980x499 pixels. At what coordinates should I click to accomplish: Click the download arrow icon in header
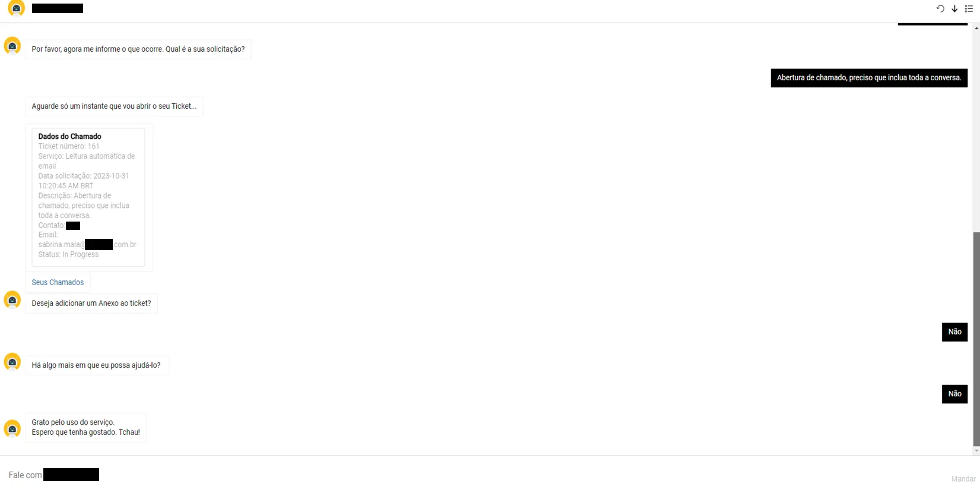[954, 9]
